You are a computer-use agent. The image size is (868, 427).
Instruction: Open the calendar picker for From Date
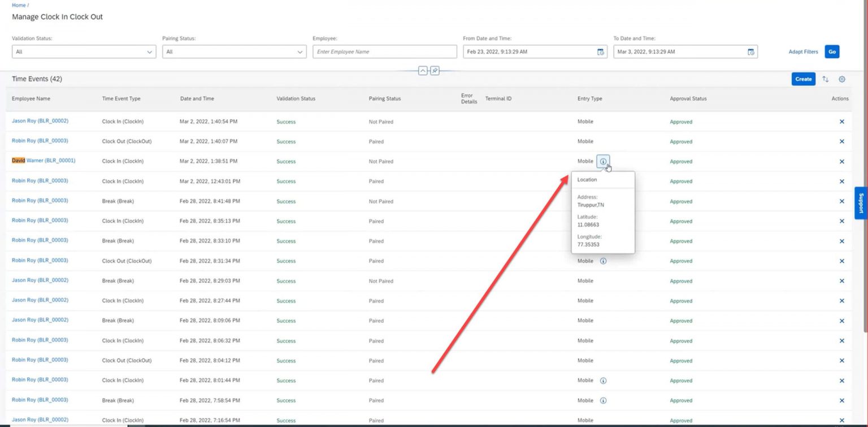point(600,51)
